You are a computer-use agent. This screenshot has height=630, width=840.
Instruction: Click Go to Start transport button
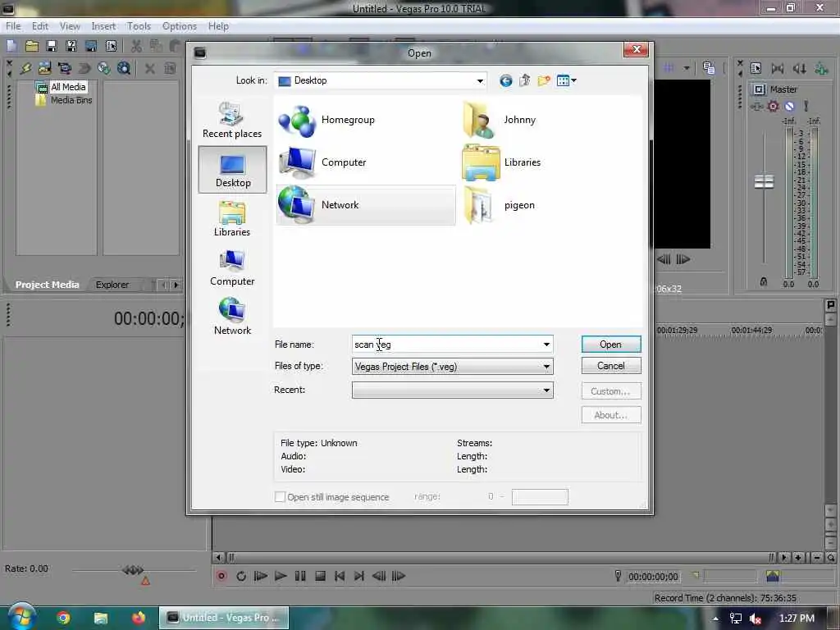pos(340,576)
